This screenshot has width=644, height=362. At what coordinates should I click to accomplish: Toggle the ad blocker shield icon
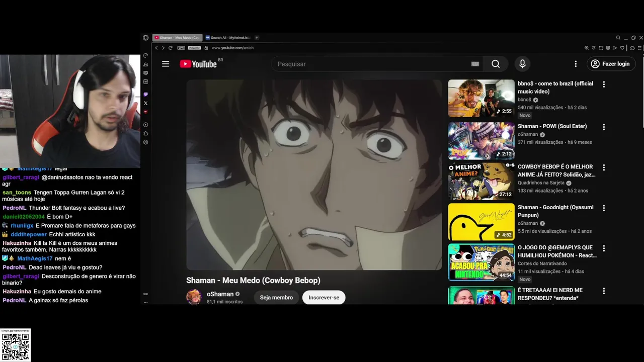(x=608, y=48)
